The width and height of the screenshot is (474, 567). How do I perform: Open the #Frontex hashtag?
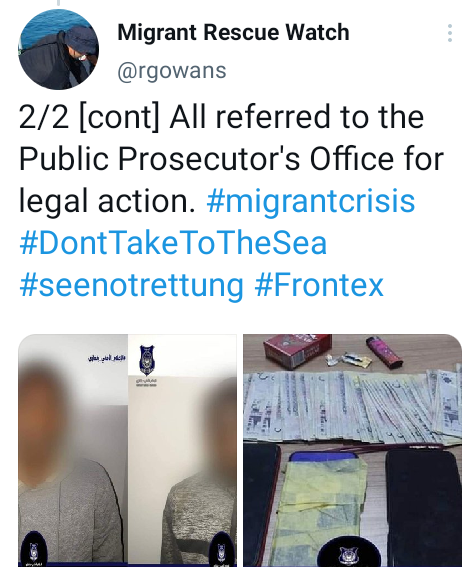(x=319, y=285)
